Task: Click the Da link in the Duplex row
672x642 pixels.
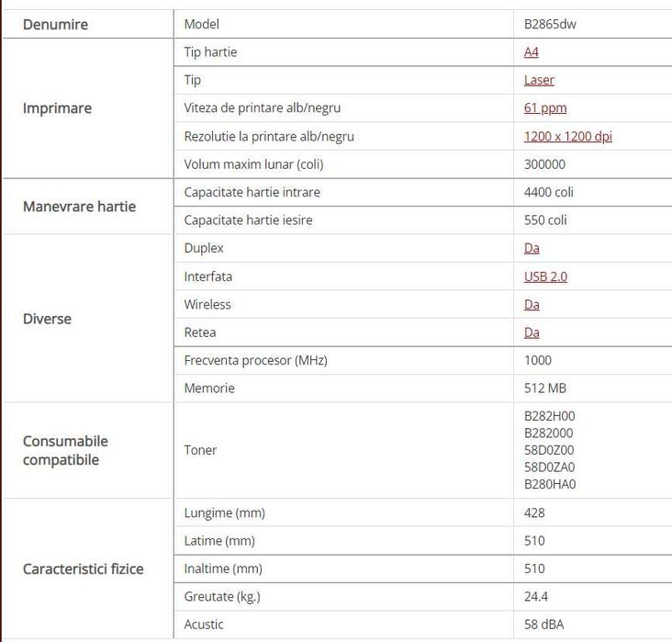Action: pyautogui.click(x=532, y=248)
